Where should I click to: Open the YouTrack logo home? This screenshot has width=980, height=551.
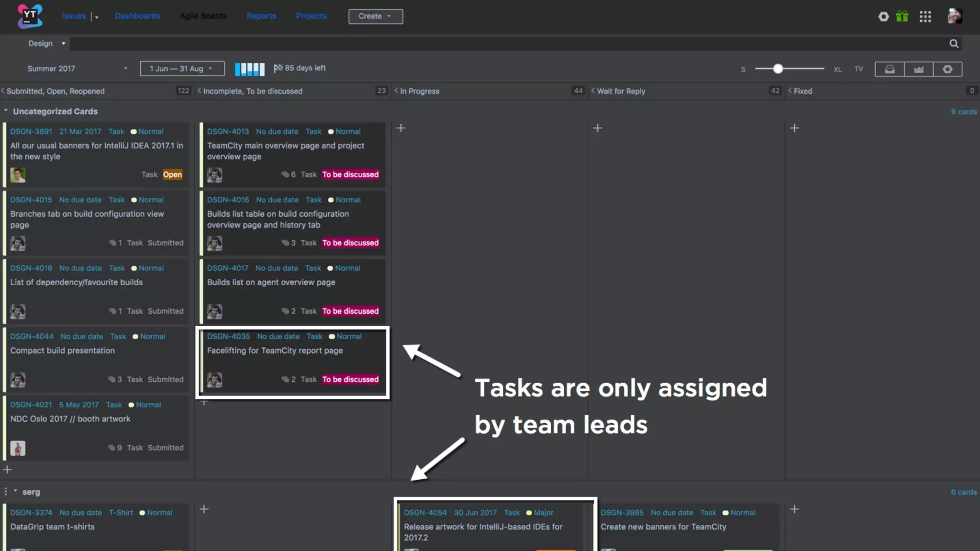pyautogui.click(x=30, y=16)
